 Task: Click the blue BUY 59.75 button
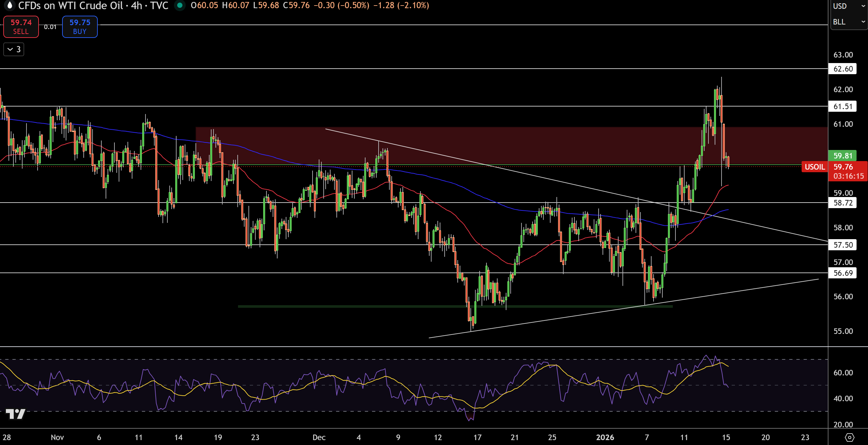tap(80, 26)
